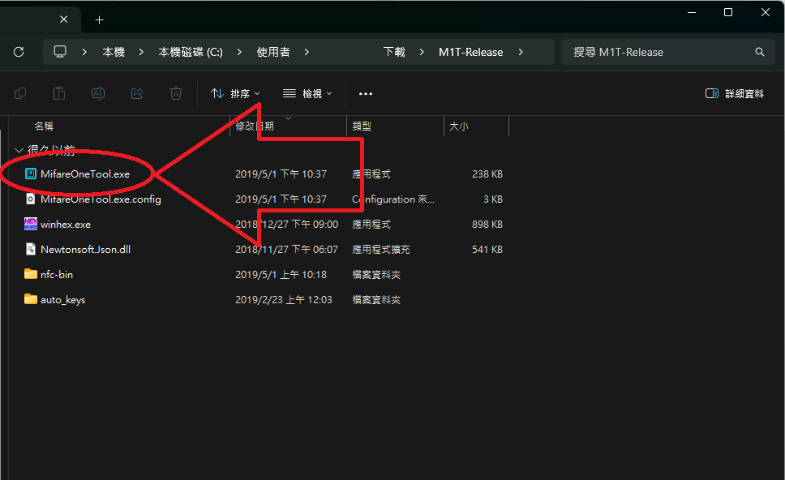Sort by the 大小 column header
Viewport: 785px width, 480px height.
(459, 126)
